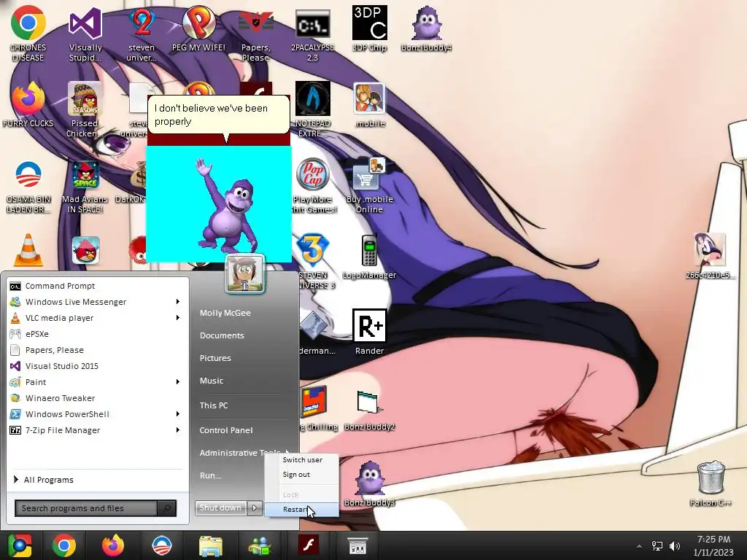Open Music from Start menu
The image size is (747, 560).
[x=212, y=381]
